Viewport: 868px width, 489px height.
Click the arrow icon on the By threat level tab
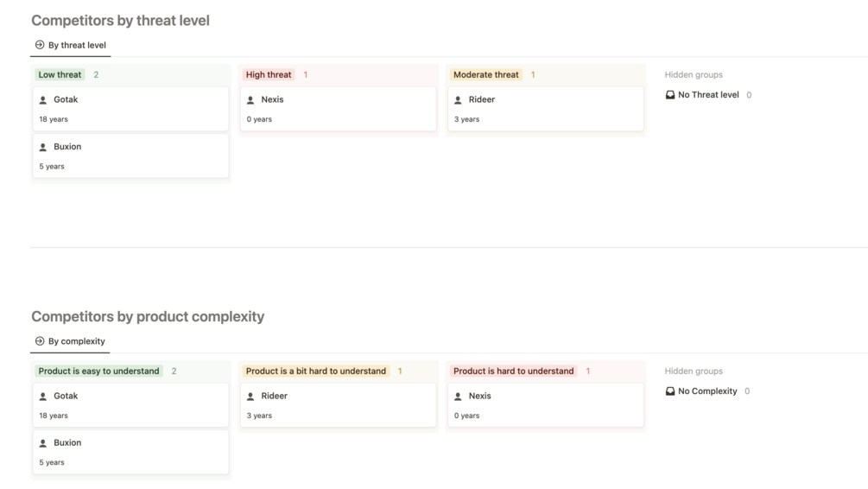coord(40,45)
